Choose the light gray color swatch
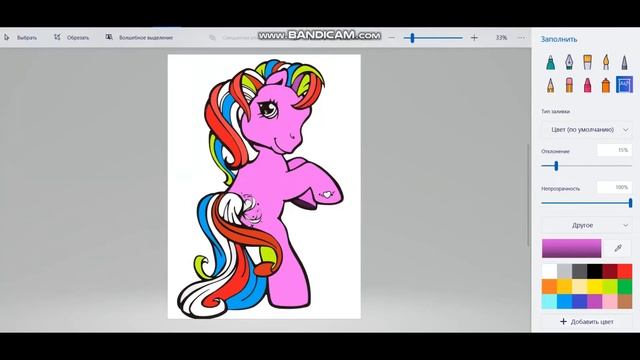This screenshot has width=640, height=360. click(564, 271)
